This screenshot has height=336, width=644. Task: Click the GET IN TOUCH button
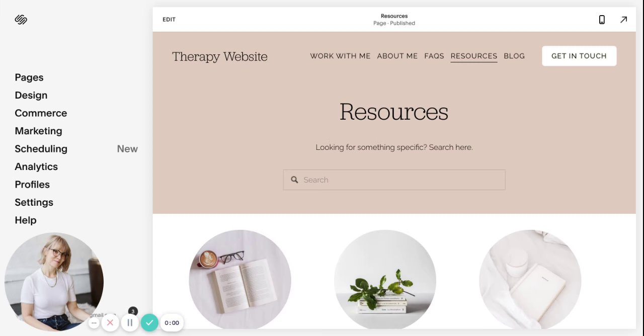pos(579,56)
